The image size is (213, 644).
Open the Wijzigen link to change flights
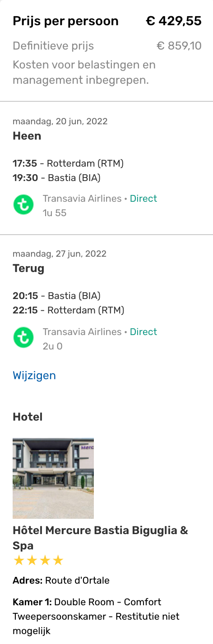(x=34, y=376)
